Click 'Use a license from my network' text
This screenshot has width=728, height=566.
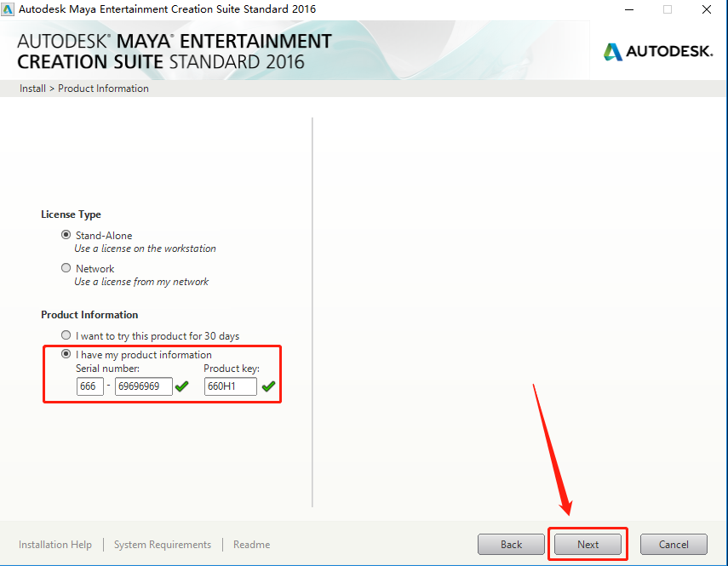click(141, 282)
